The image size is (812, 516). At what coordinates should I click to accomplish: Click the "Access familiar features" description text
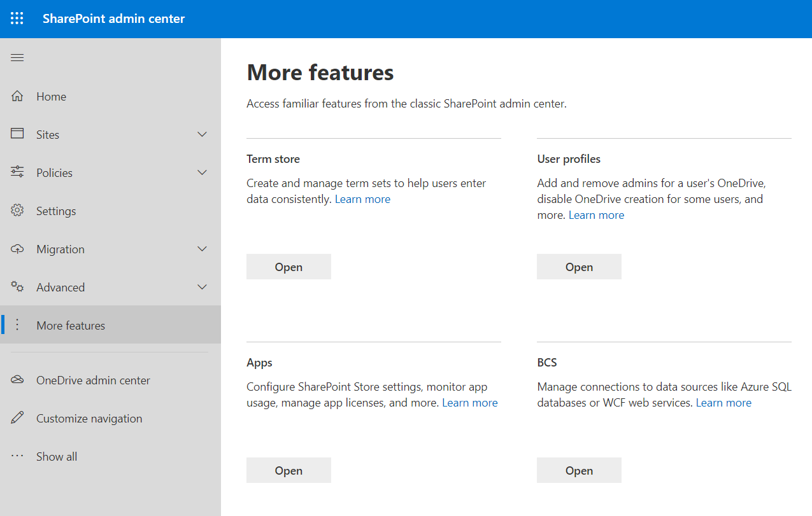point(406,104)
